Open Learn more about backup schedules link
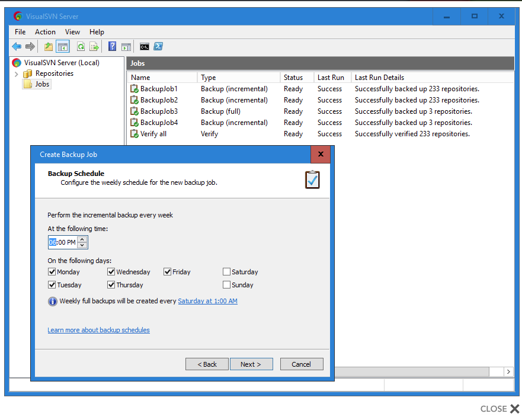The height and width of the screenshot is (420, 522). [98, 330]
